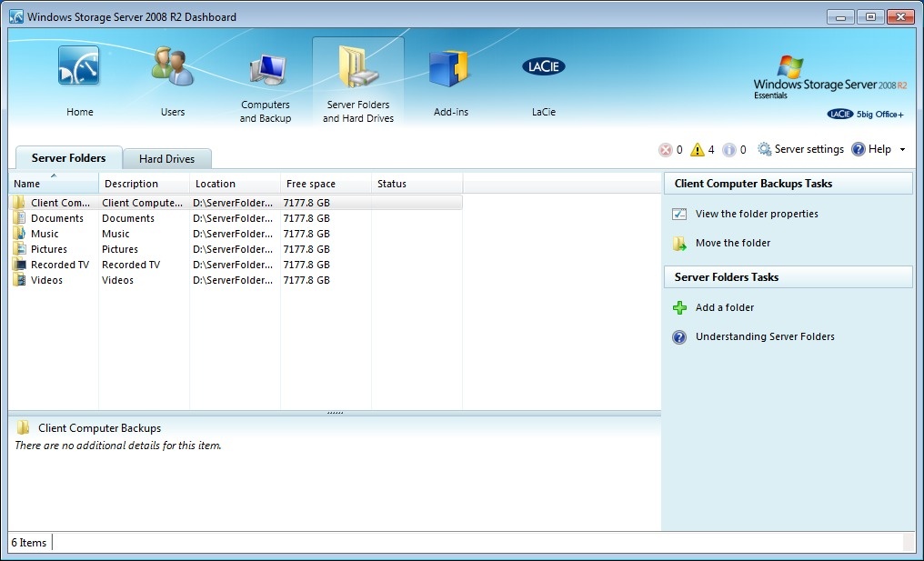924x561 pixels.
Task: Select the Server Folders tab
Action: point(69,158)
